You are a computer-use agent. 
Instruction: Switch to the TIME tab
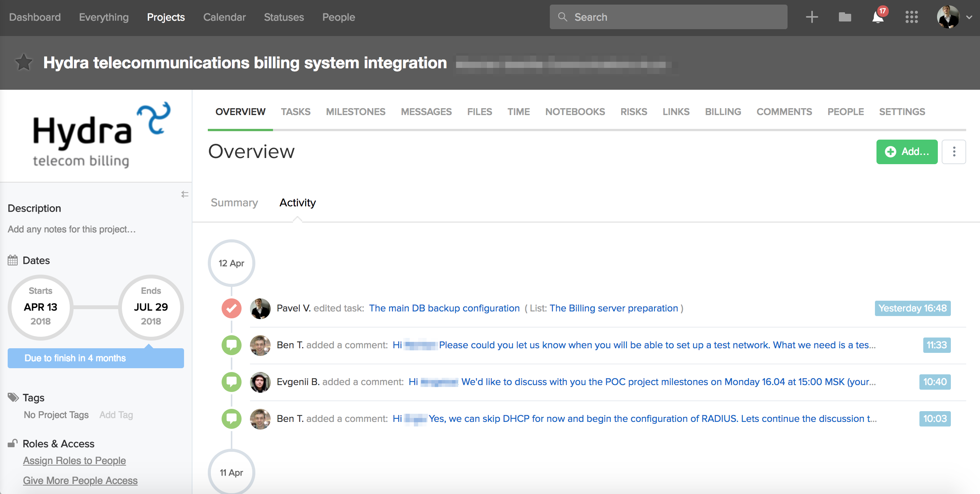pyautogui.click(x=519, y=112)
